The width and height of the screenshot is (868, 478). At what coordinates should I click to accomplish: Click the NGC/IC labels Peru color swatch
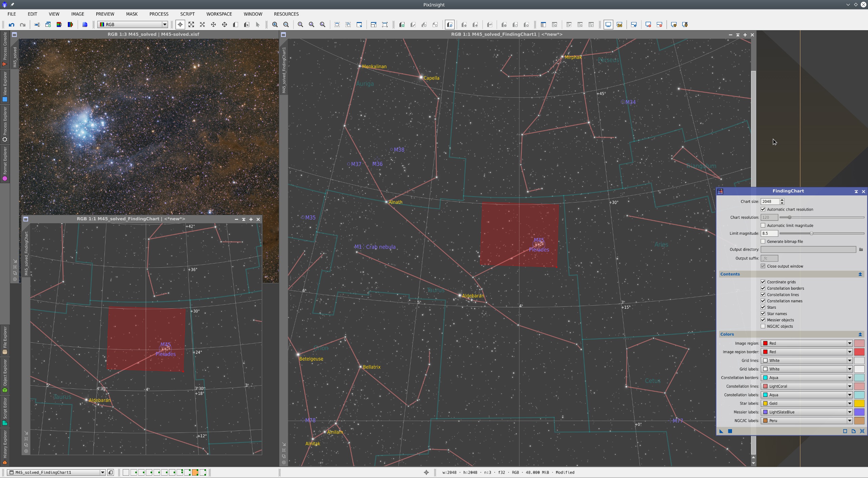tap(859, 421)
